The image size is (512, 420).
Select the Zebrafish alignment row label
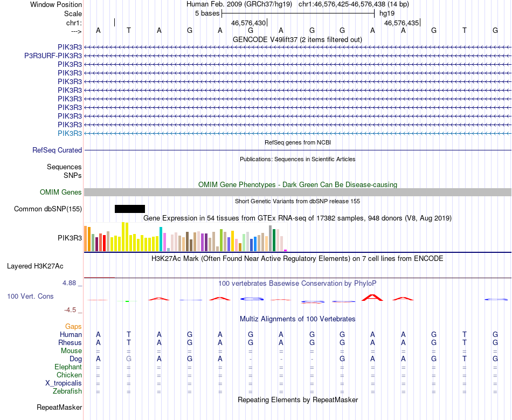(x=67, y=391)
